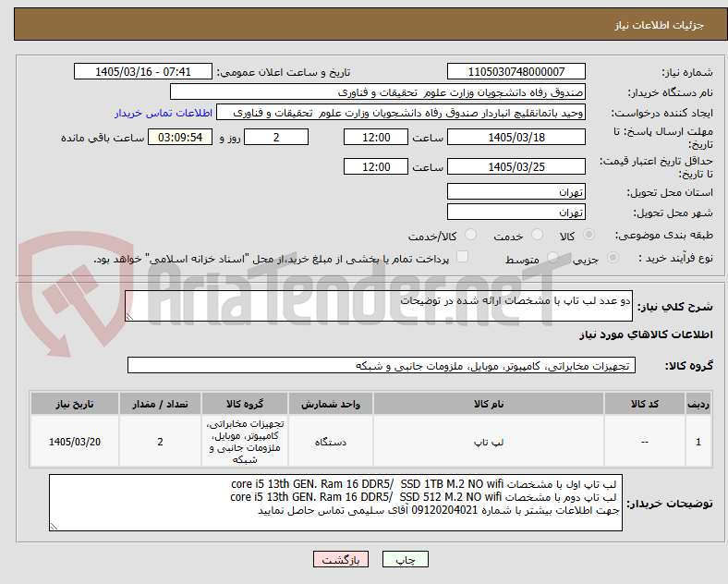The height and width of the screenshot is (584, 728).
Task: Click the price validity date 1405/03/25
Action: 516,166
